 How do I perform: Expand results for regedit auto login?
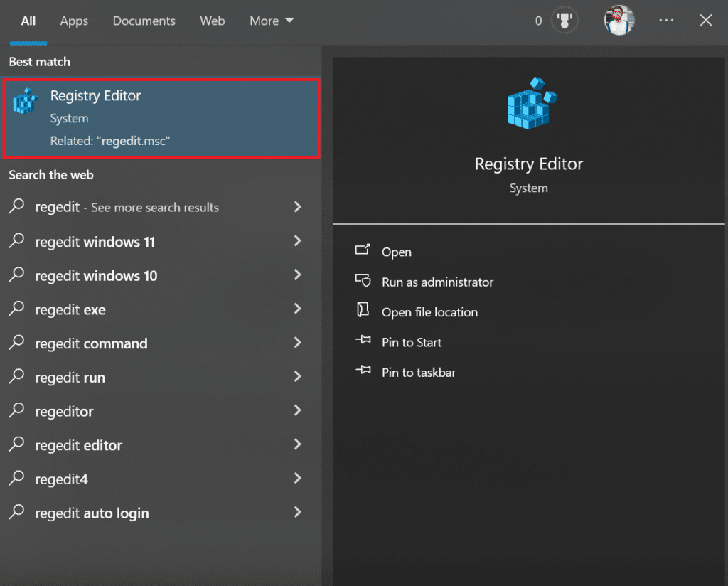click(x=297, y=513)
